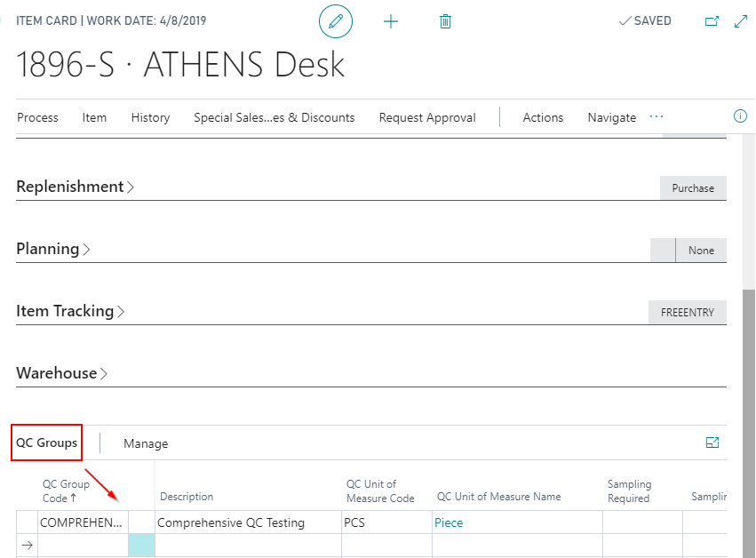The width and height of the screenshot is (756, 558).
Task: Sort by the QC Group Code column header
Action: 67,490
